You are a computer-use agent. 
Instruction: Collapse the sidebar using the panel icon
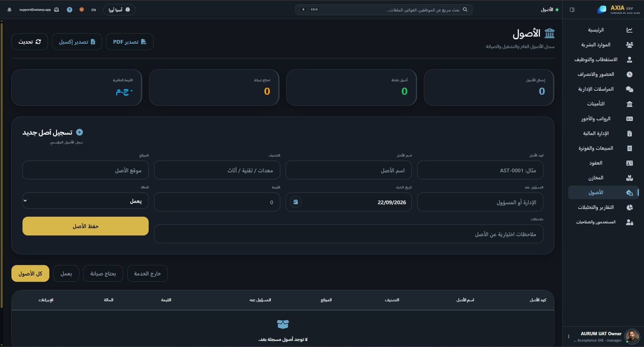pyautogui.click(x=572, y=10)
